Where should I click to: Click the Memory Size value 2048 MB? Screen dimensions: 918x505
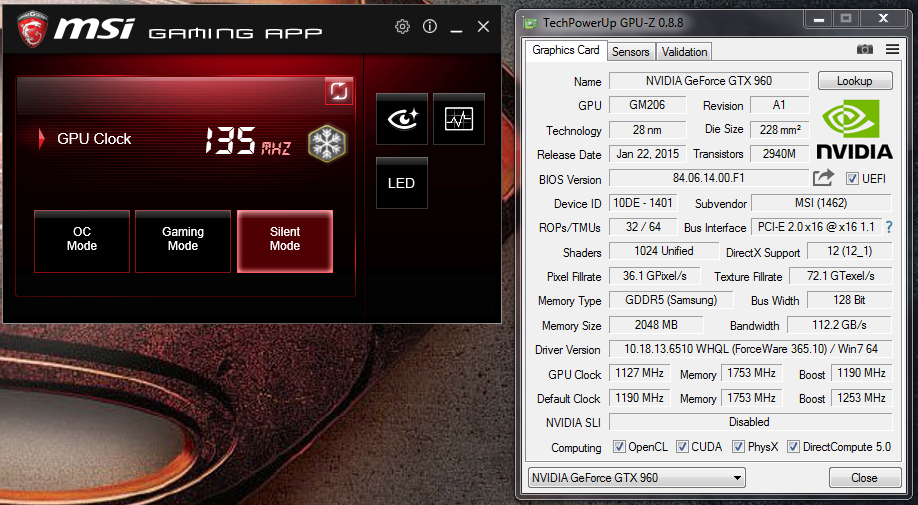(x=656, y=324)
